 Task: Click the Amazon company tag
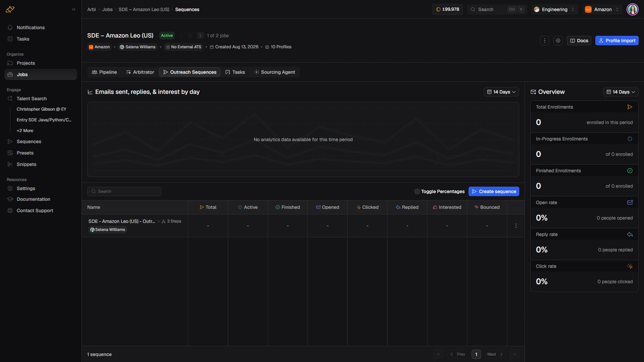tap(99, 47)
